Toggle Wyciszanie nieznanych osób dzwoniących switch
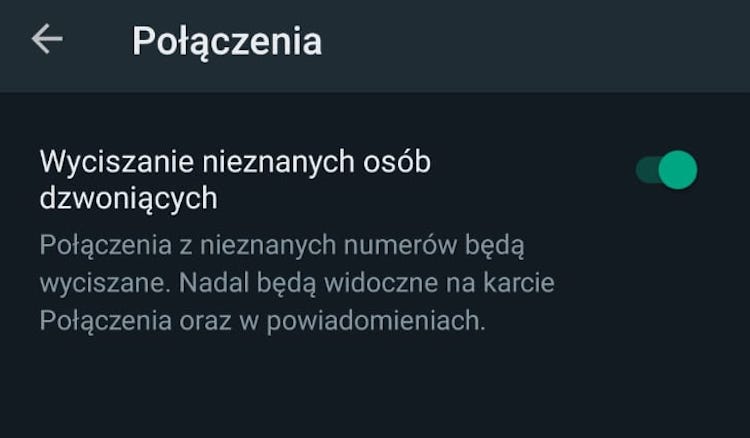This screenshot has height=438, width=750. point(666,170)
